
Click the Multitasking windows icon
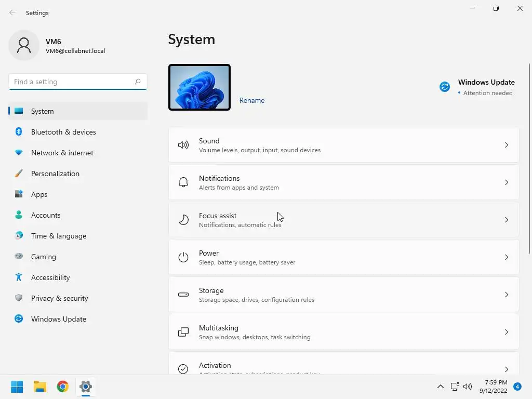(183, 332)
